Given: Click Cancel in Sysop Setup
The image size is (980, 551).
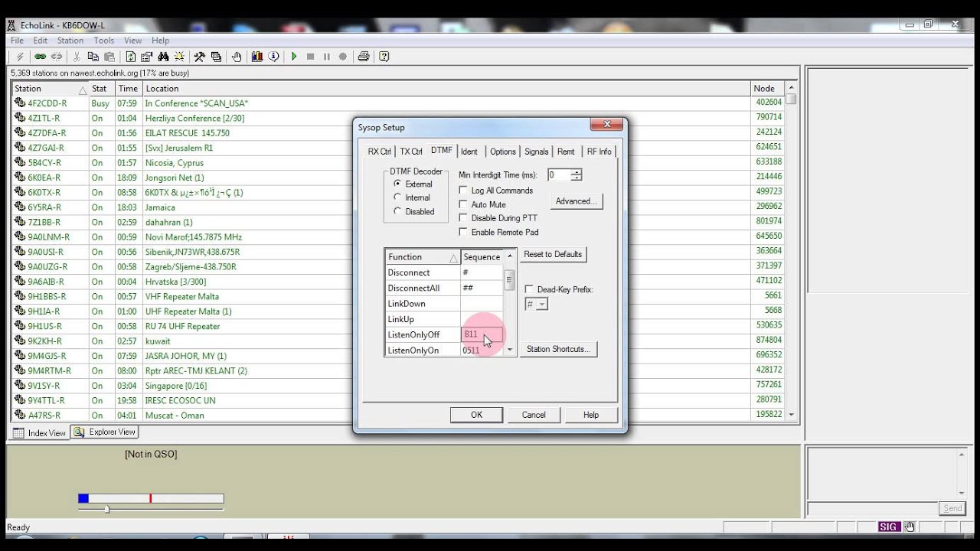Looking at the screenshot, I should (x=534, y=415).
